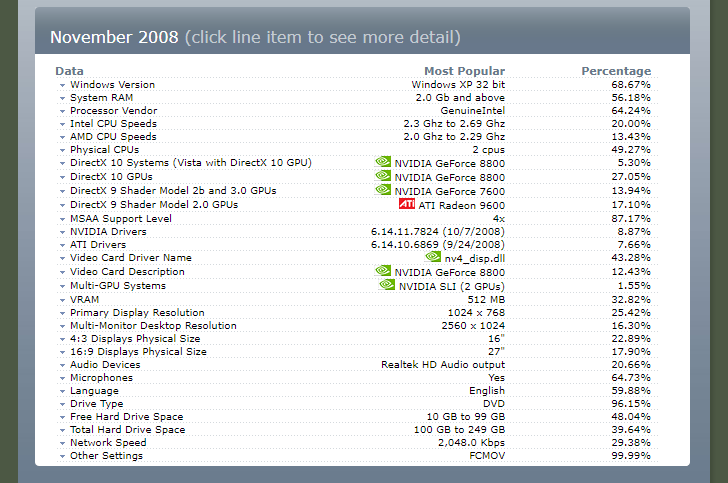Screen dimensions: 728x483
Task: Open the Total Hard Drive Space item
Action: 128,430
